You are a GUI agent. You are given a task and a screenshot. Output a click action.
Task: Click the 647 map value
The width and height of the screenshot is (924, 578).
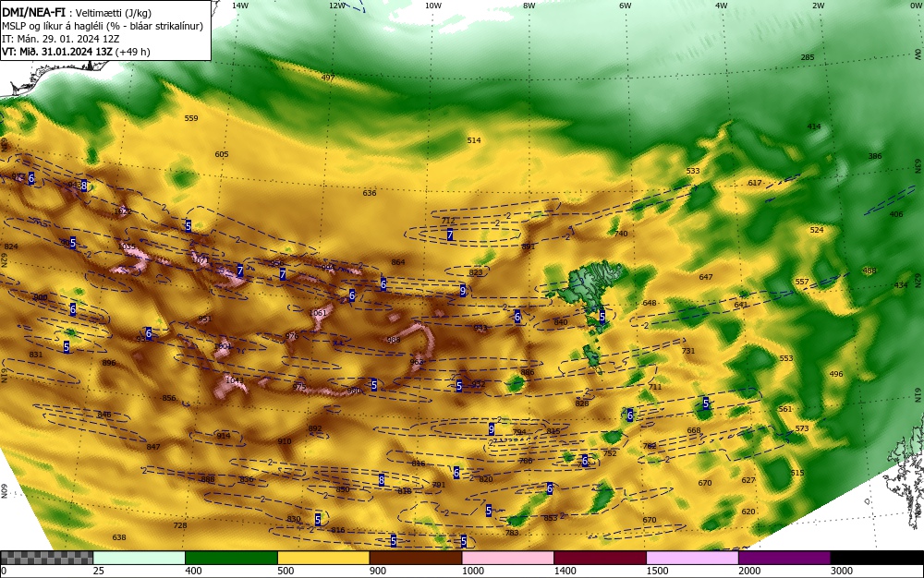point(706,277)
